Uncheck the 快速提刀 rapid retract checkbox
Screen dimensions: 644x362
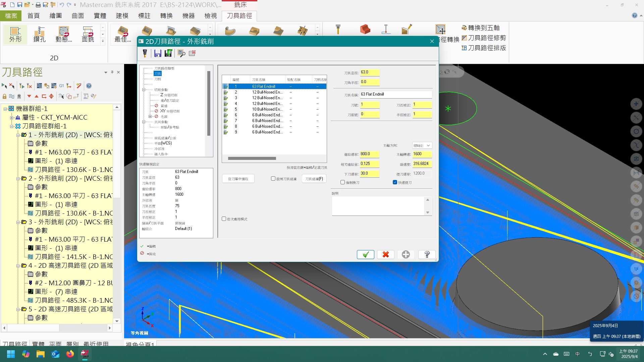pyautogui.click(x=395, y=182)
